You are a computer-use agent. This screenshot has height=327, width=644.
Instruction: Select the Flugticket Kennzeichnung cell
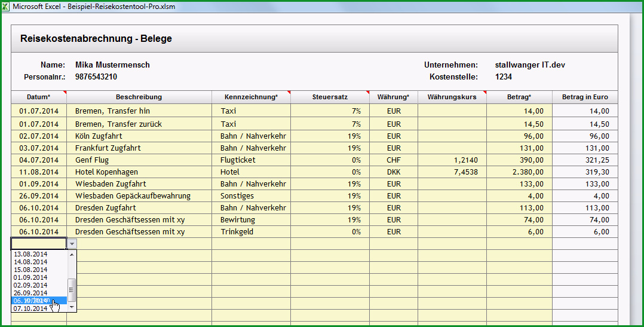click(251, 160)
